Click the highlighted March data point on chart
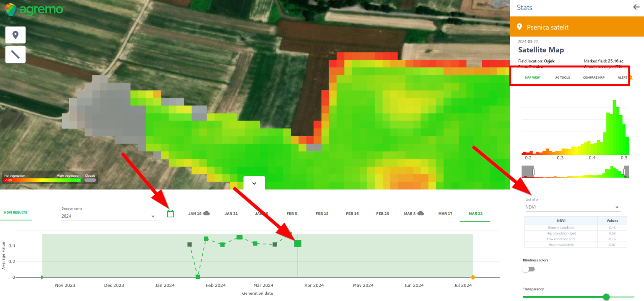 [298, 243]
